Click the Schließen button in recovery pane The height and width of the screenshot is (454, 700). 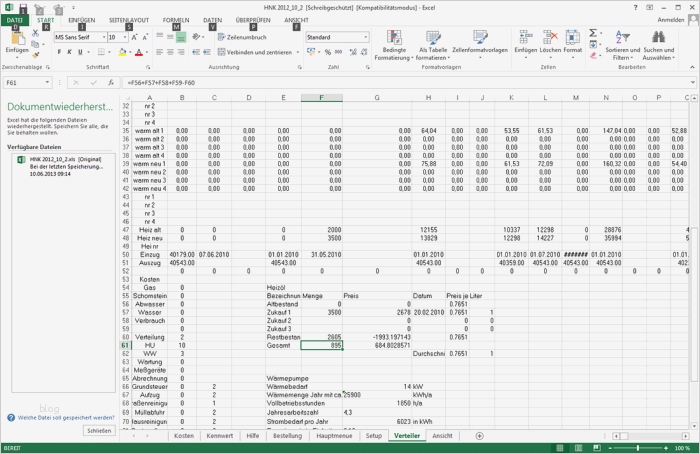(x=99, y=431)
